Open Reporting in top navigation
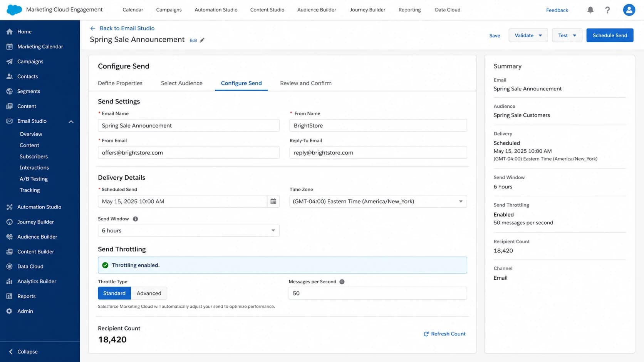The image size is (644, 362). (409, 10)
